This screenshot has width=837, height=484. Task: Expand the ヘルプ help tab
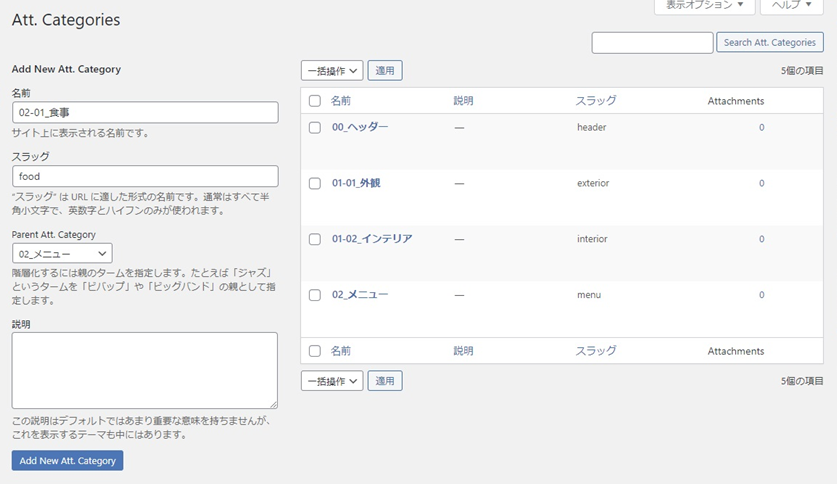[792, 5]
